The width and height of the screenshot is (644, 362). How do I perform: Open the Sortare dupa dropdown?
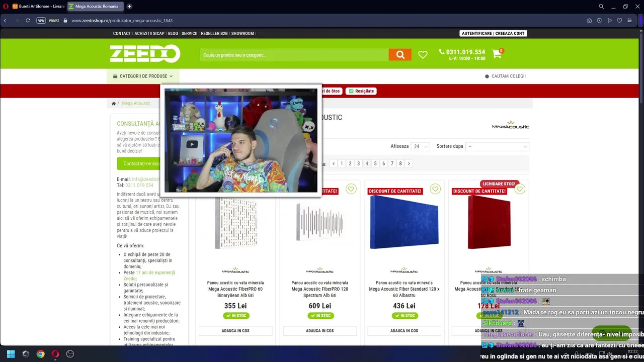click(x=497, y=146)
